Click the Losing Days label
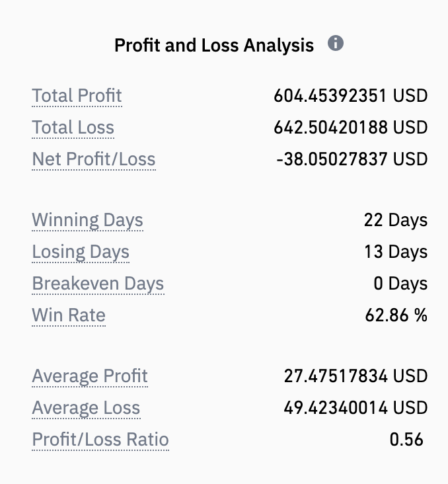The image size is (448, 484). pyautogui.click(x=81, y=252)
